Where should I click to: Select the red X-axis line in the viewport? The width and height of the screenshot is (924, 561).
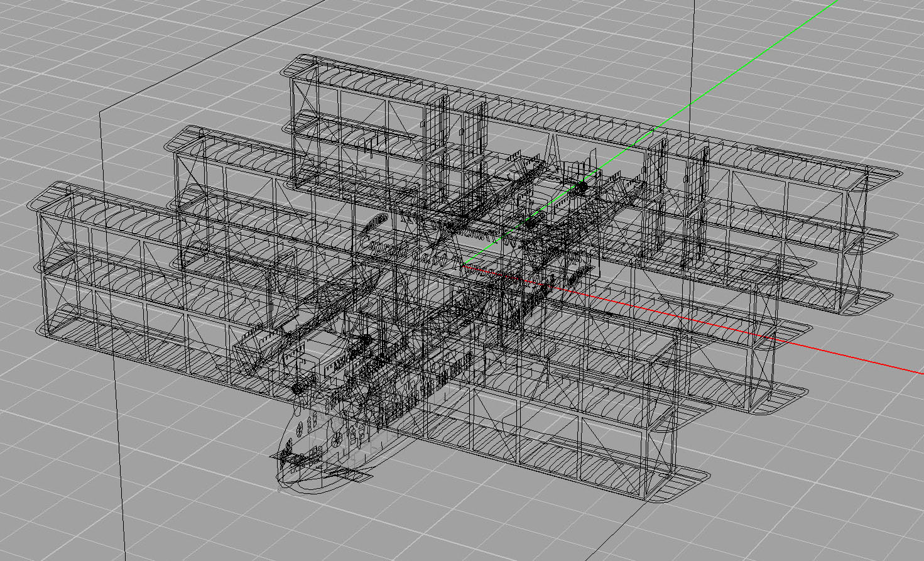click(694, 320)
